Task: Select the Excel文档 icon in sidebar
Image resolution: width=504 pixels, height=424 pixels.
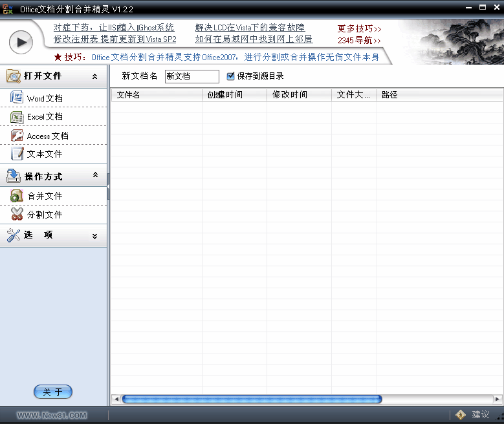Action: (17, 117)
